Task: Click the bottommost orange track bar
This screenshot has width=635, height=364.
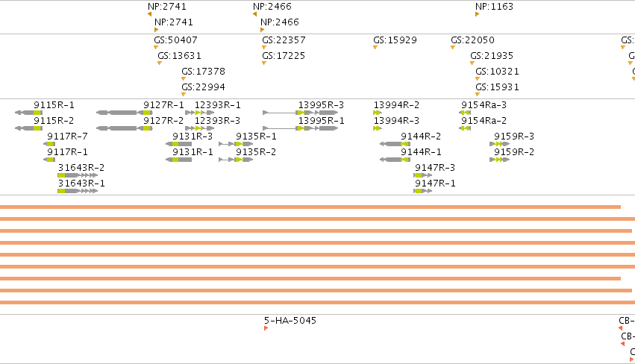Action: click(x=318, y=302)
